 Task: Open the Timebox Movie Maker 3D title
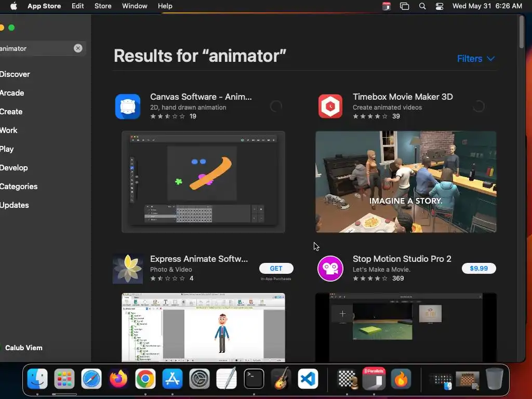click(403, 97)
